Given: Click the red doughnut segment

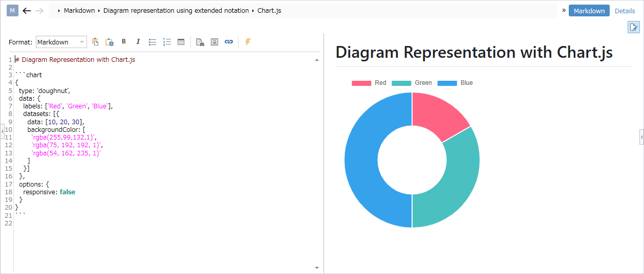Looking at the screenshot, I should pos(437,114).
